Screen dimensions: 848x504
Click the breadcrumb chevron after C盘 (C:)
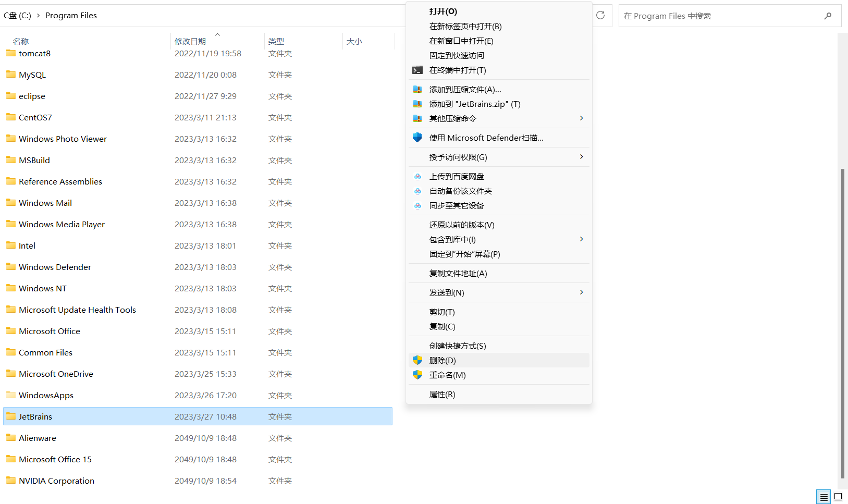pyautogui.click(x=38, y=16)
